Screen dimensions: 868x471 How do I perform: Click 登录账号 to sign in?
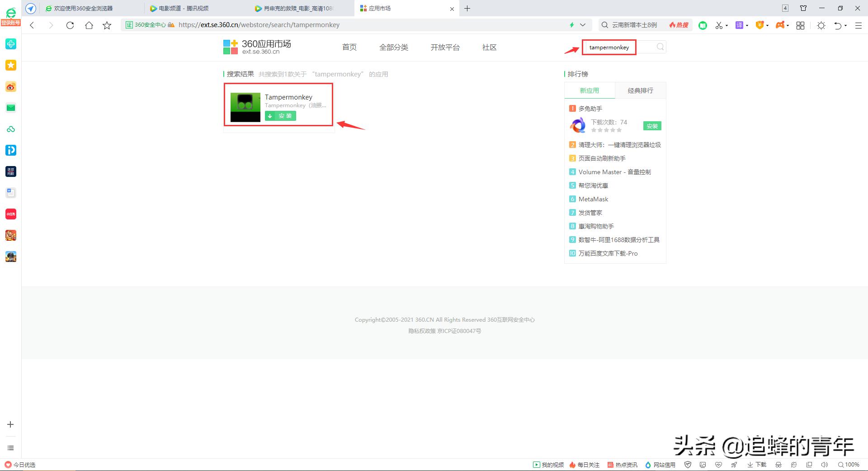(10, 23)
